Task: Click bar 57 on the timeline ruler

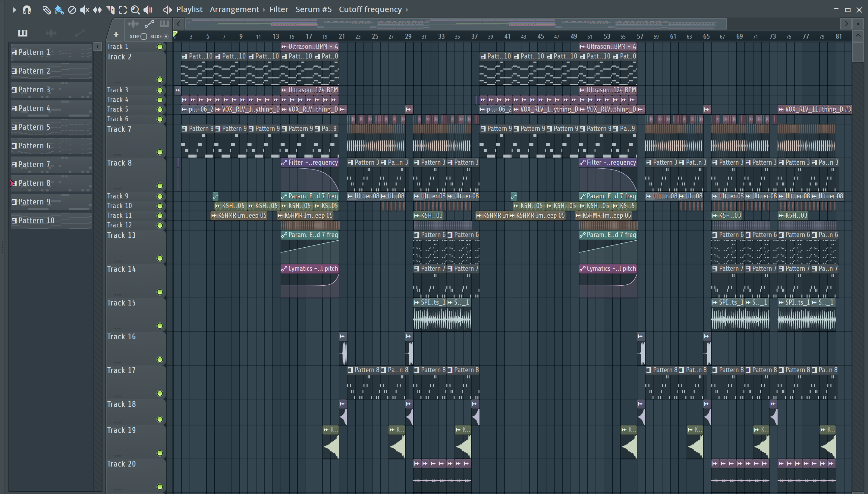Action: (x=640, y=36)
